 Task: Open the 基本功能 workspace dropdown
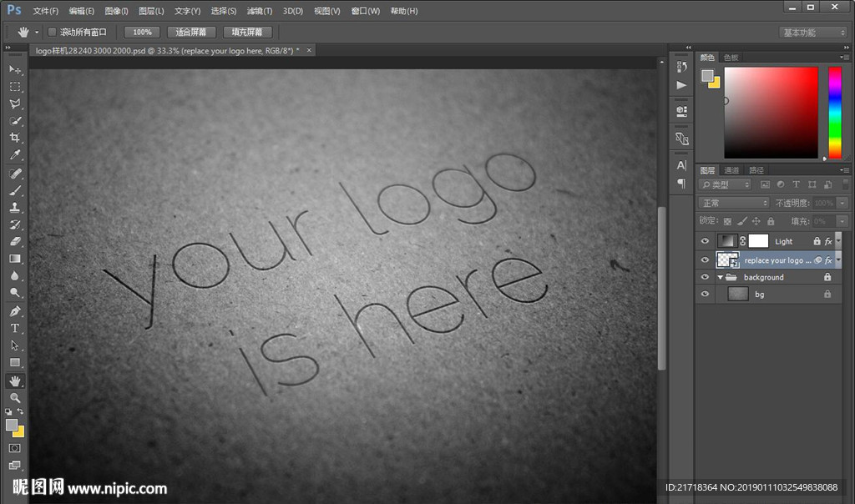[813, 33]
